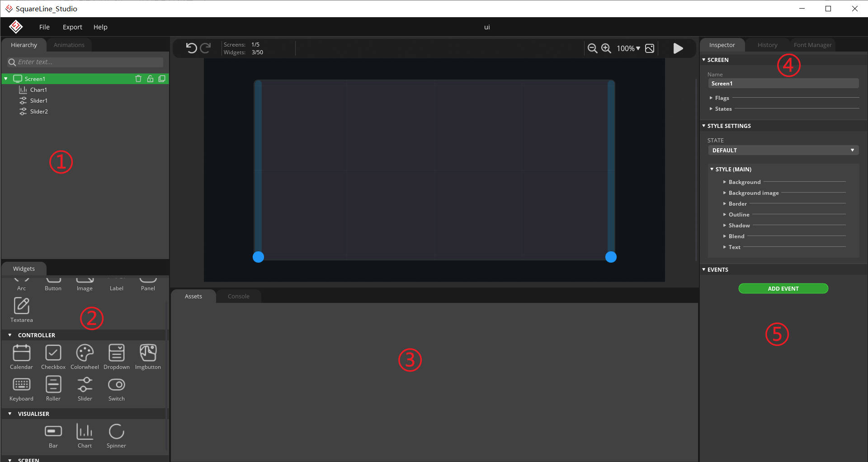Expand the Blend style property

tap(725, 236)
